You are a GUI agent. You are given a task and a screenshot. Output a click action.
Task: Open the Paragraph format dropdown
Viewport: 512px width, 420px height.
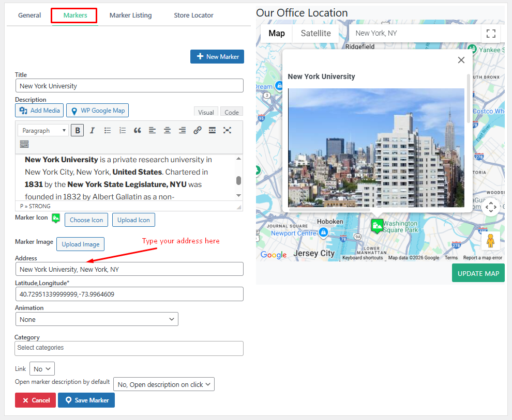tap(43, 130)
